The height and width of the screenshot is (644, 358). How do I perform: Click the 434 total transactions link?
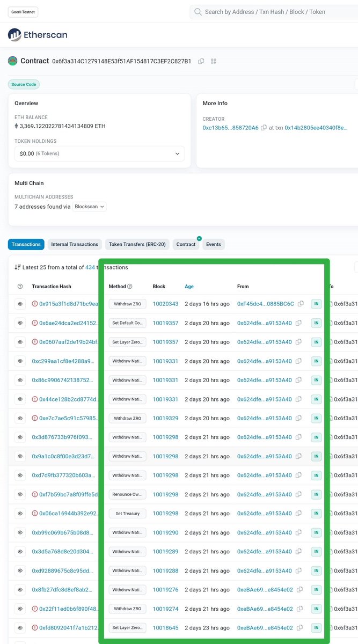click(x=90, y=267)
